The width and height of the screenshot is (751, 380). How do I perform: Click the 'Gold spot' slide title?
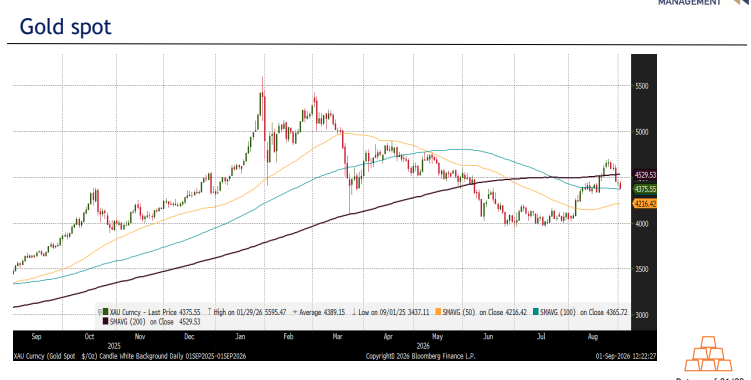[x=66, y=27]
